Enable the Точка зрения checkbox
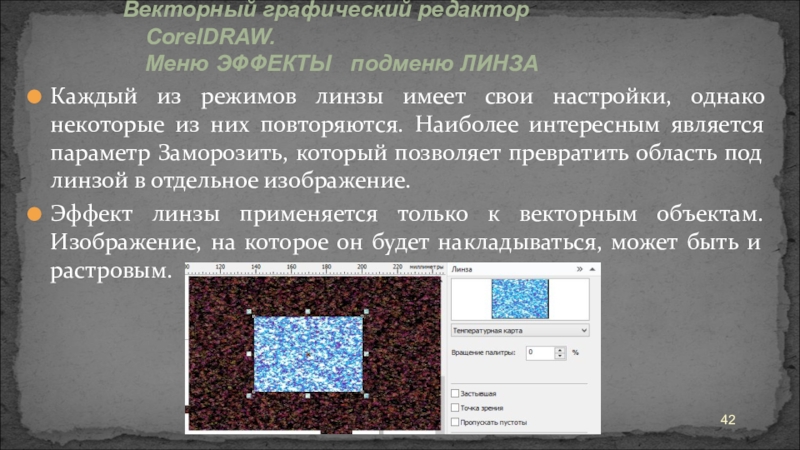The image size is (800, 450). (455, 408)
